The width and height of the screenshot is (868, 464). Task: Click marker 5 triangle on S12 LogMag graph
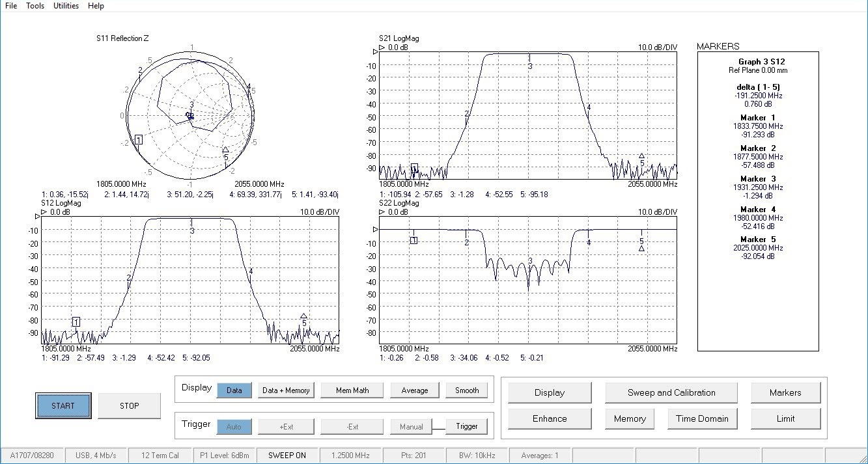tap(303, 316)
